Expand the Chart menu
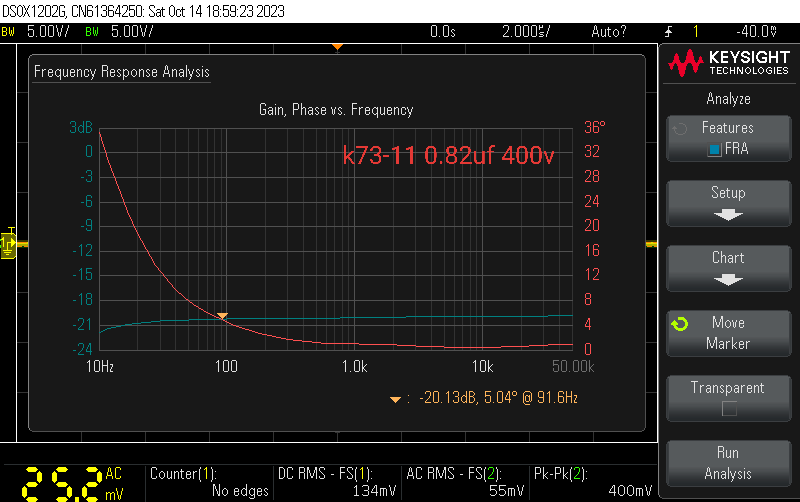Screen dimensions: 800x502 (729, 268)
